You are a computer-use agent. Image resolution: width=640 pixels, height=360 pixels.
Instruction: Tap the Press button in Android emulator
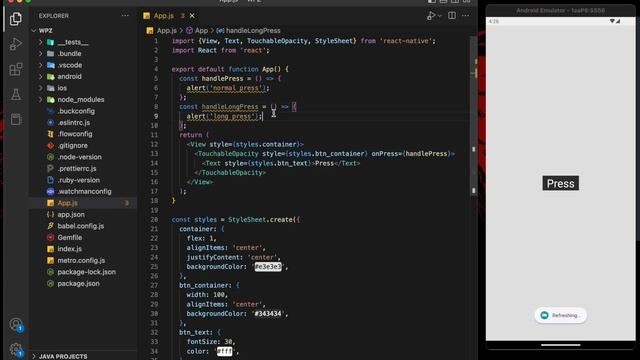point(560,183)
